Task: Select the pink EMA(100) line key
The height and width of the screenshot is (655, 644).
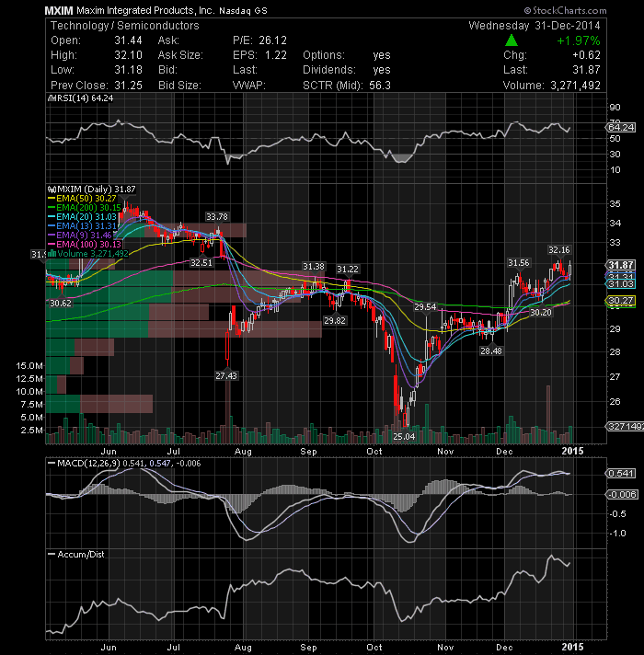Action: pos(52,245)
